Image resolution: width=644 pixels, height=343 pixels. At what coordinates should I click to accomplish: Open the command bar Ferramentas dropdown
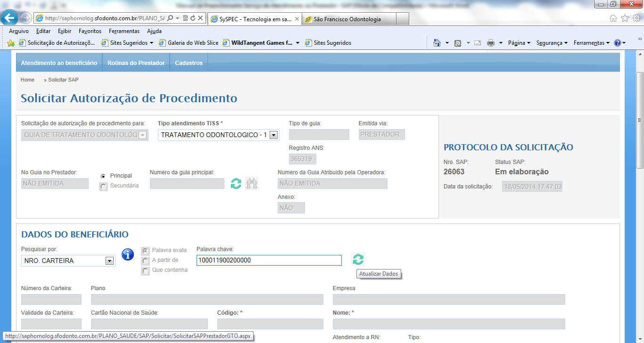click(592, 43)
